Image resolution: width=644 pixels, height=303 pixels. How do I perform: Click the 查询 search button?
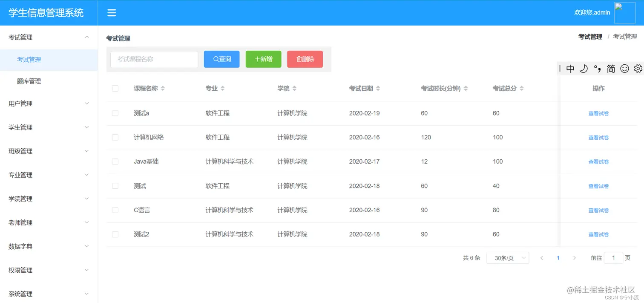[x=221, y=59]
